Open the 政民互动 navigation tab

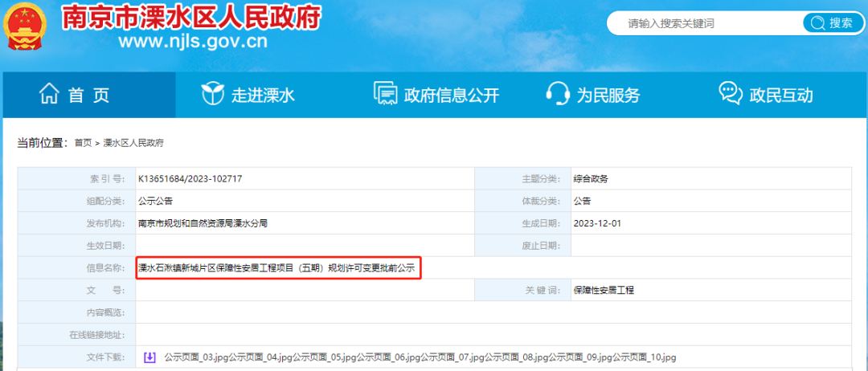coord(766,95)
